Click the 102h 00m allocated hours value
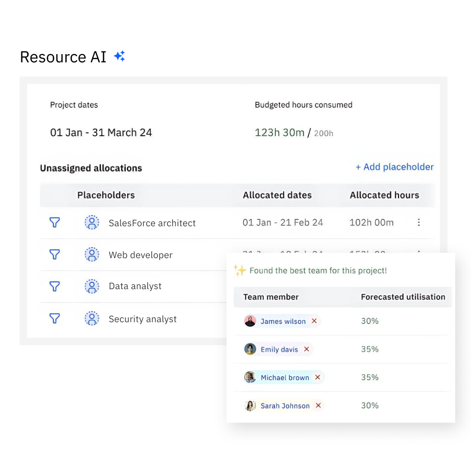 [372, 223]
